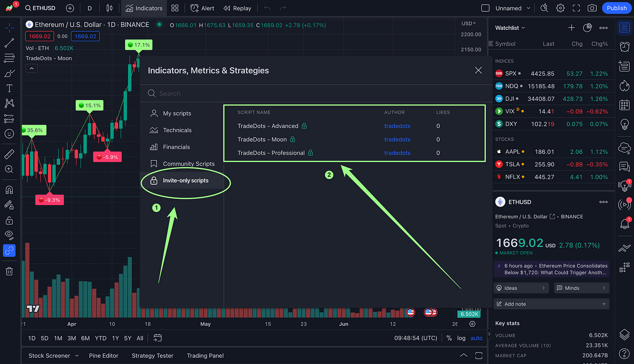This screenshot has height=364, width=634.
Task: Open the candlestick chart style selector
Action: pyautogui.click(x=109, y=8)
